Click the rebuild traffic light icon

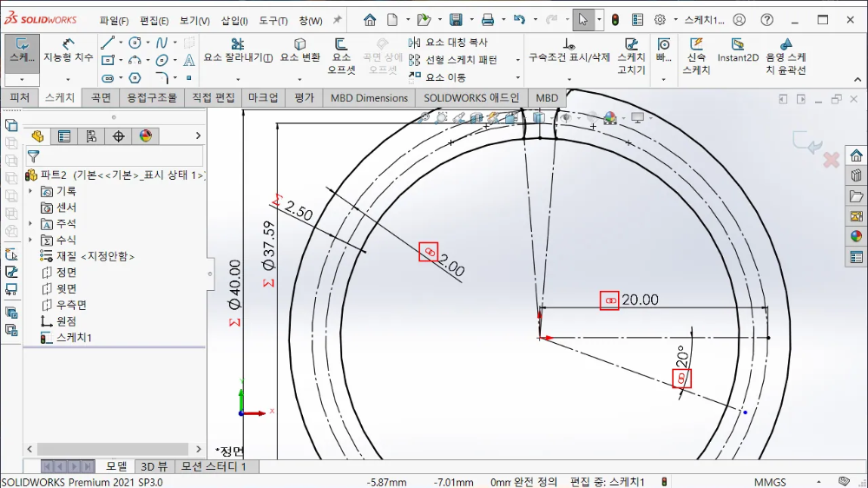coord(615,20)
